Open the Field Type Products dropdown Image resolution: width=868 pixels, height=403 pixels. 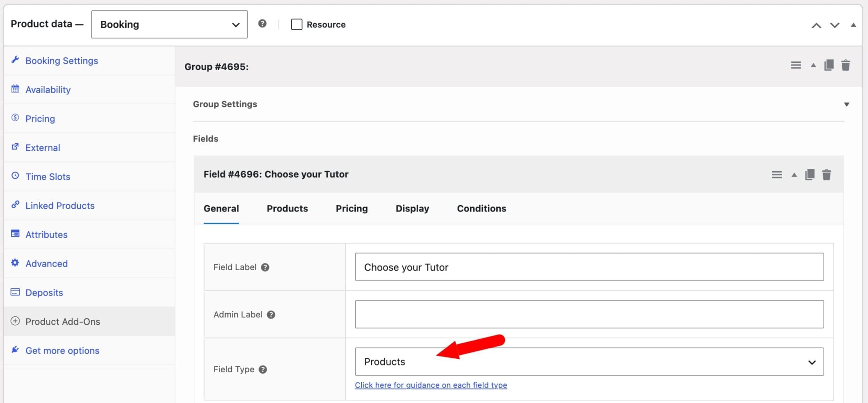point(589,361)
